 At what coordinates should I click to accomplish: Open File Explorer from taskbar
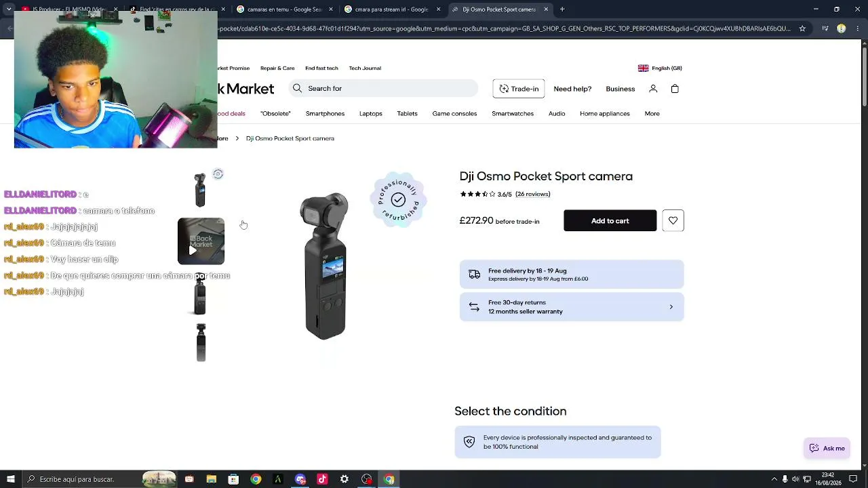[x=212, y=479]
